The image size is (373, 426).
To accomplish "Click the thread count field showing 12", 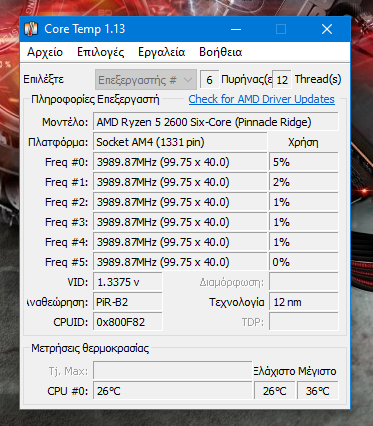I will (282, 80).
